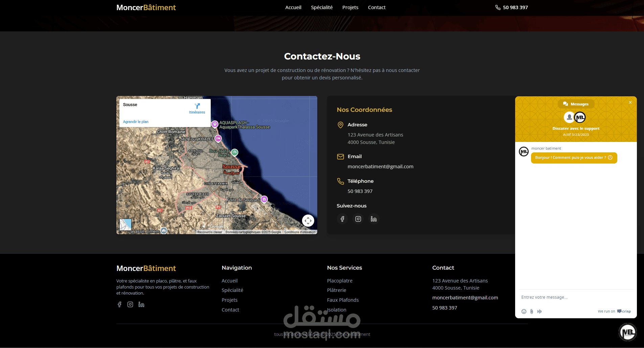Click the chat message input field
Image resolution: width=644 pixels, height=348 pixels.
[x=576, y=297]
